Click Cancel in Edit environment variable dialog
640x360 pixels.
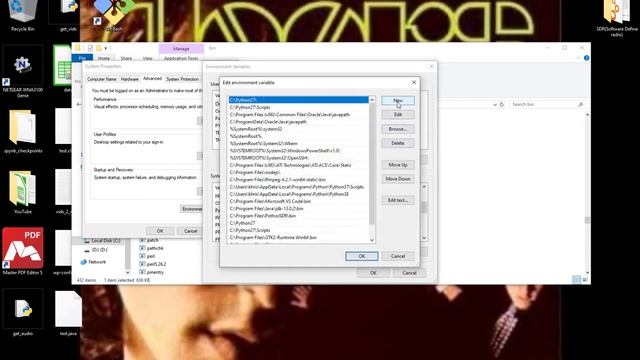coord(398,256)
